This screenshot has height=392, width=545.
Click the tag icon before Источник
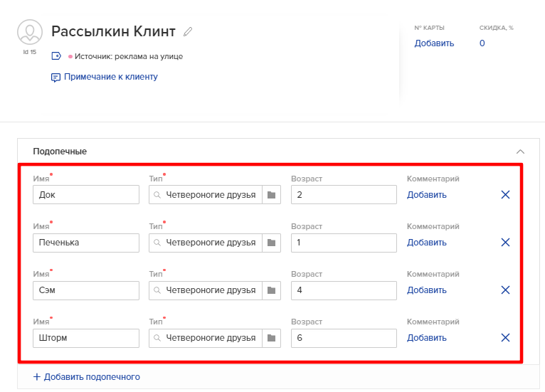(56, 56)
